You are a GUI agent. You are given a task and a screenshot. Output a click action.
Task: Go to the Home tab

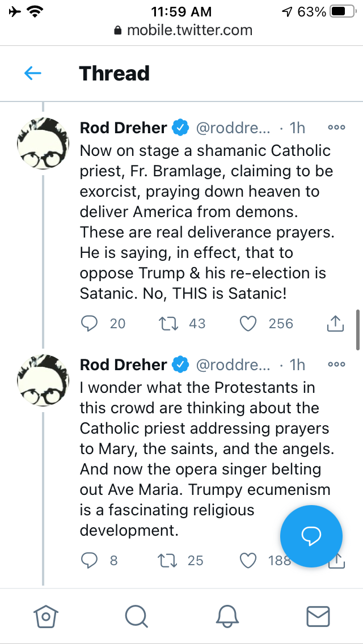pyautogui.click(x=46, y=615)
